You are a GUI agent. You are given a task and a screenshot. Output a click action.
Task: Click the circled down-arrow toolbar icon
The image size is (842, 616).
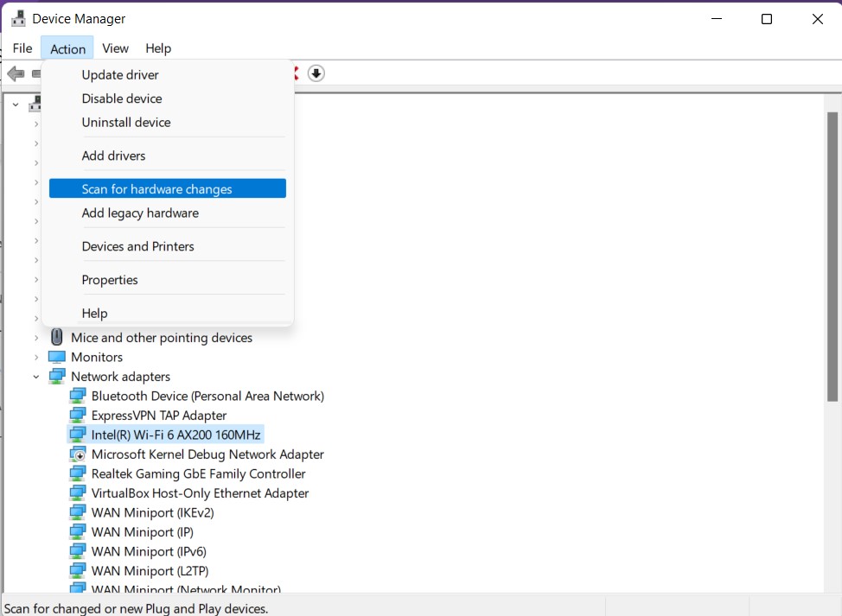316,73
